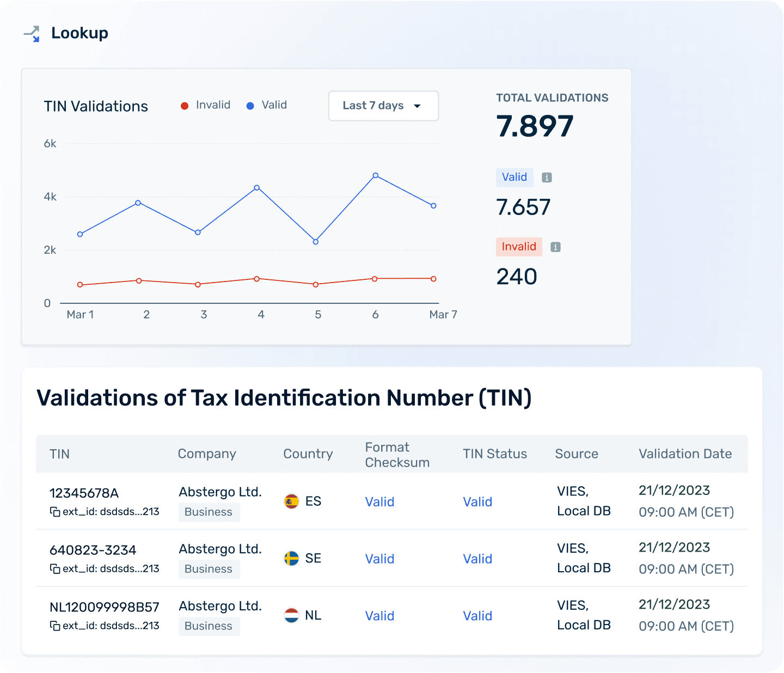Sort by Country column header

click(308, 454)
